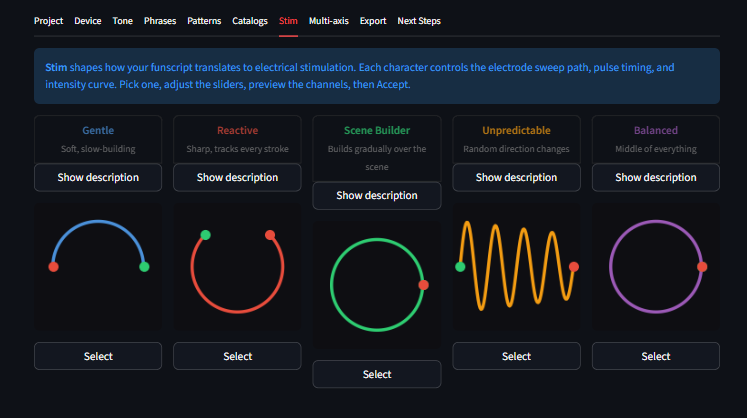Show description for the Gentle character
The image size is (747, 418).
click(x=98, y=177)
